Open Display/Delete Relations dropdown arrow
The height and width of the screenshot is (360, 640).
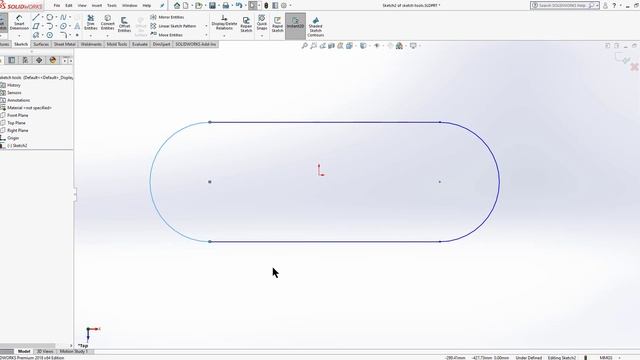(224, 36)
